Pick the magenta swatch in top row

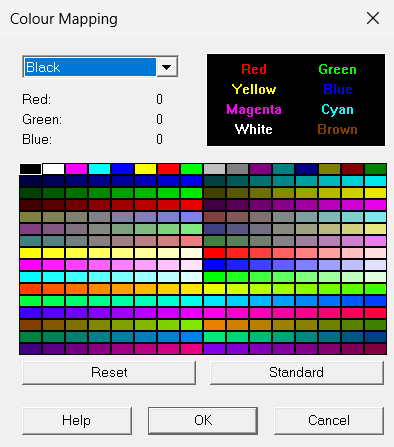click(76, 169)
